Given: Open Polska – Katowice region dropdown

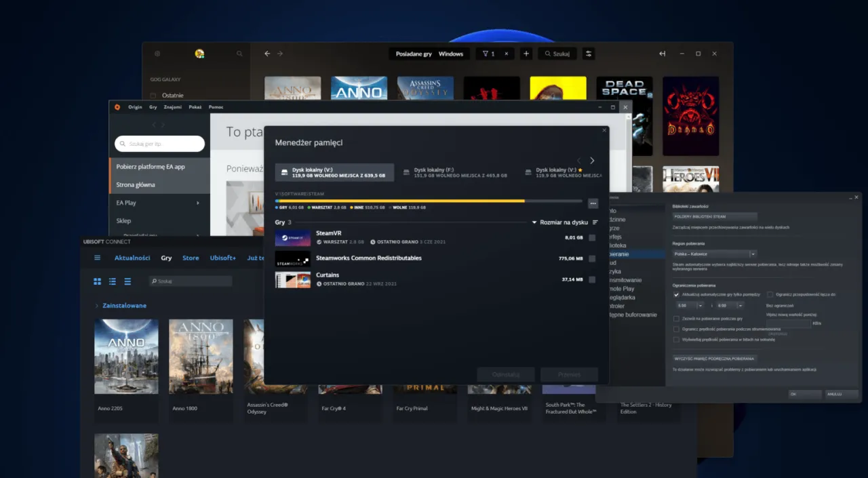Looking at the screenshot, I should pyautogui.click(x=715, y=254).
